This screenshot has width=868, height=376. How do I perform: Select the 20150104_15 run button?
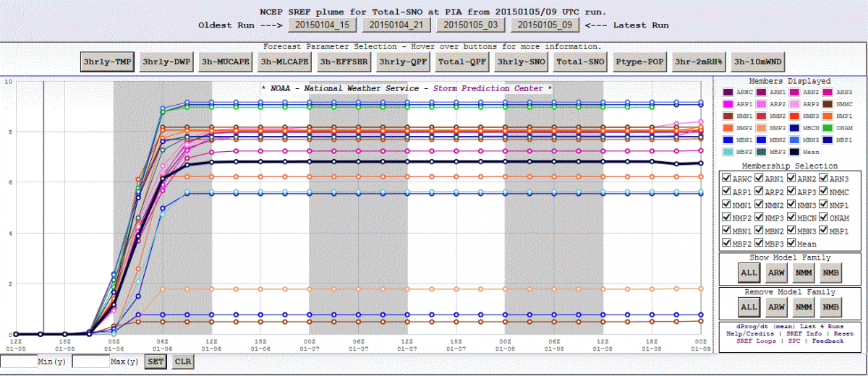[x=322, y=25]
